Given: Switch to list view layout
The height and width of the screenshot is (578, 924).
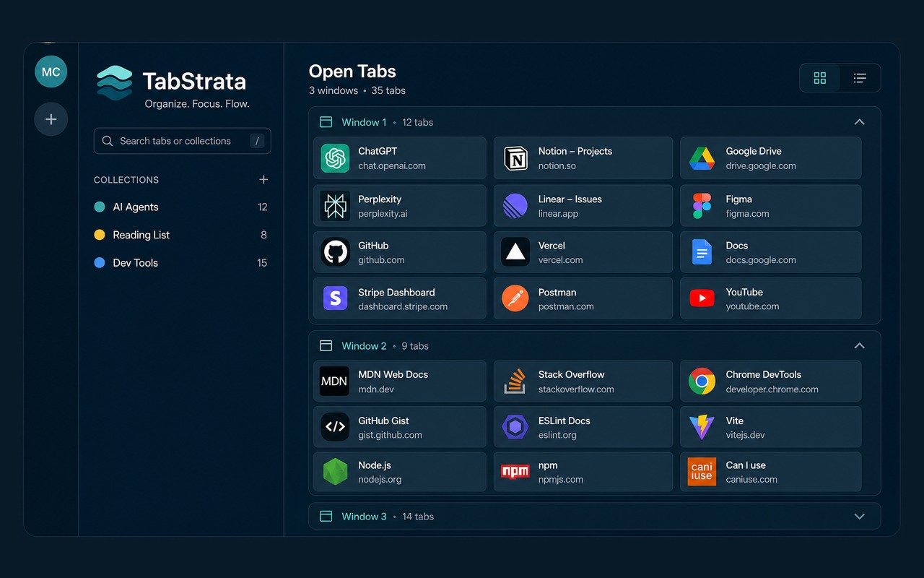Looking at the screenshot, I should pos(860,78).
